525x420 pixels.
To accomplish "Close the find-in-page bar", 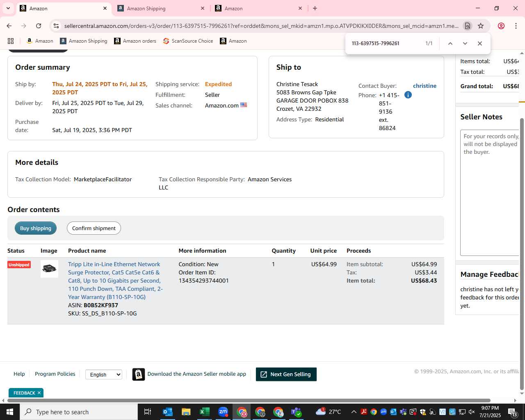I will tap(479, 43).
